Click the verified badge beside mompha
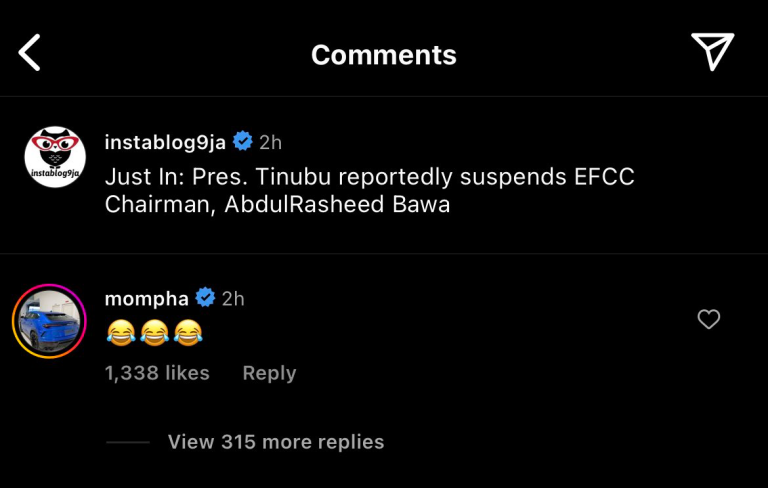The image size is (768, 488). pyautogui.click(x=206, y=298)
